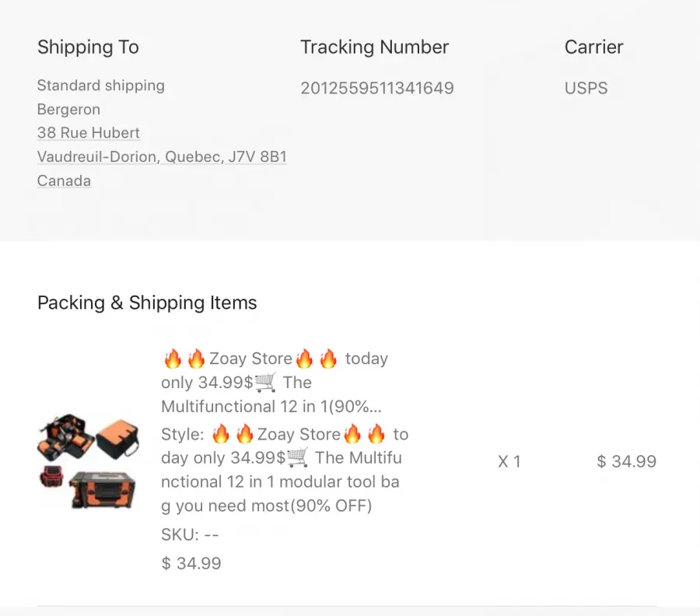Click the shopping cart emoji in title
Viewport: 700px width, 616px height.
coord(265,383)
